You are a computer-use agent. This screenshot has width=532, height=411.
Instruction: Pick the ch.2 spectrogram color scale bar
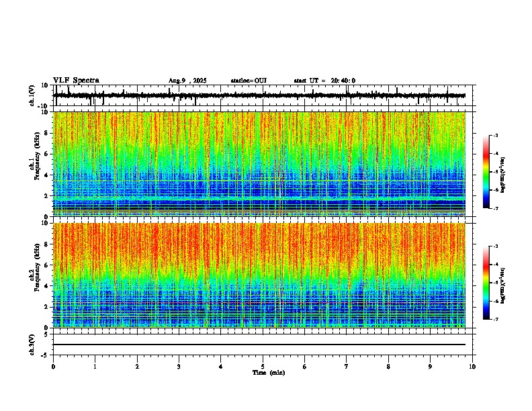click(486, 283)
